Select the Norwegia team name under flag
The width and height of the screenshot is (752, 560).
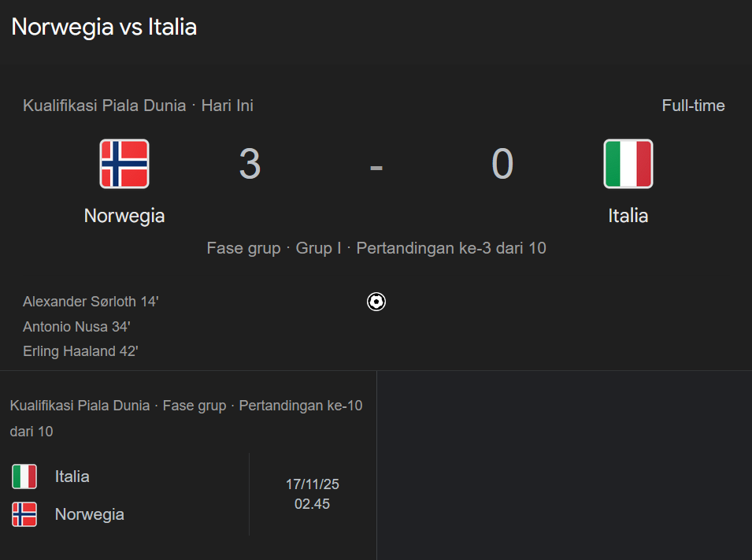click(x=124, y=216)
